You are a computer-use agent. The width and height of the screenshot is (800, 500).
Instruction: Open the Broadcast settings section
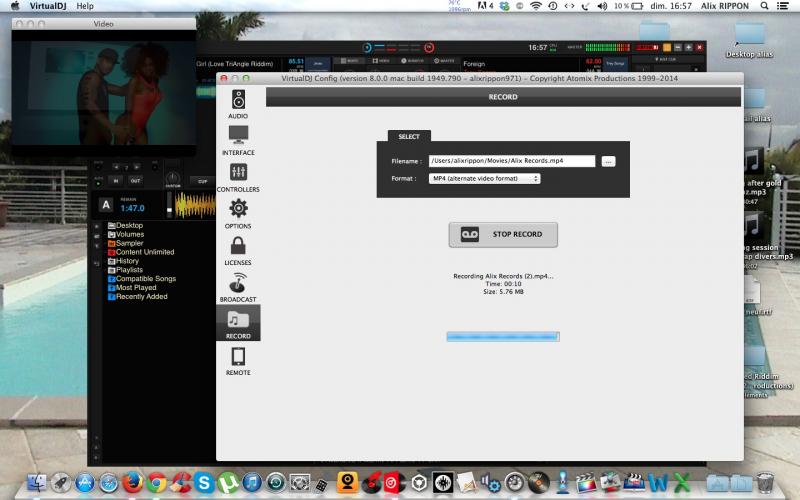(238, 287)
